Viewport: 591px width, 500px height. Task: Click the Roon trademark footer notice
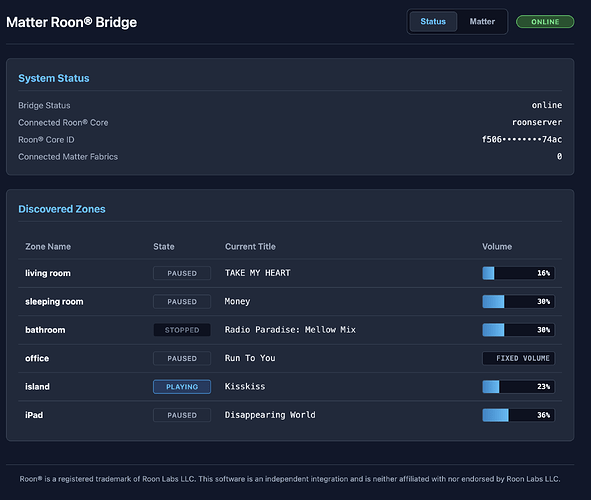tap(290, 479)
